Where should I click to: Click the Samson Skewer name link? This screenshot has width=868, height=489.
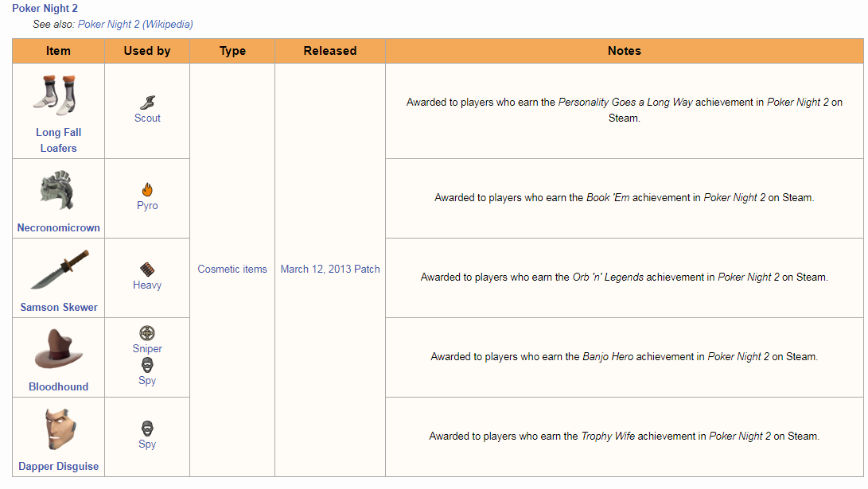(x=59, y=307)
